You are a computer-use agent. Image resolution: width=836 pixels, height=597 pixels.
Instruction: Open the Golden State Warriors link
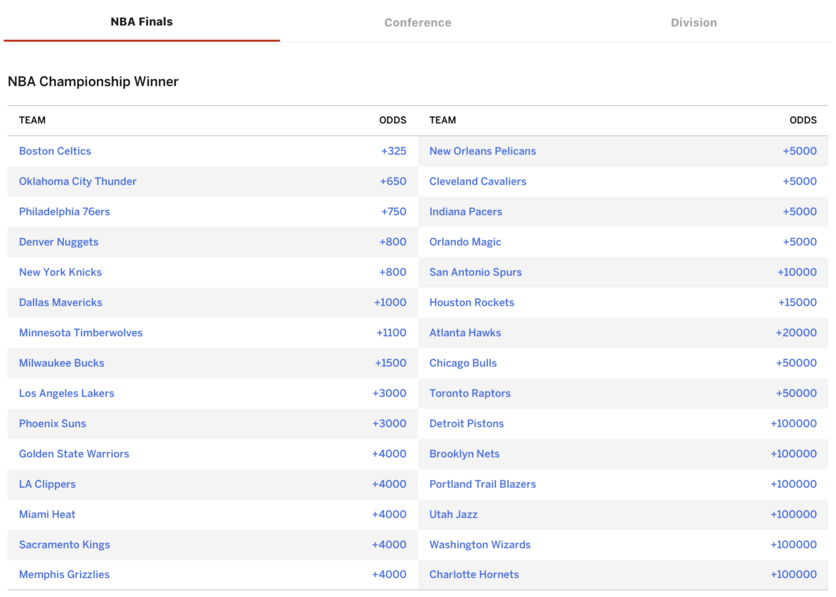click(x=74, y=454)
